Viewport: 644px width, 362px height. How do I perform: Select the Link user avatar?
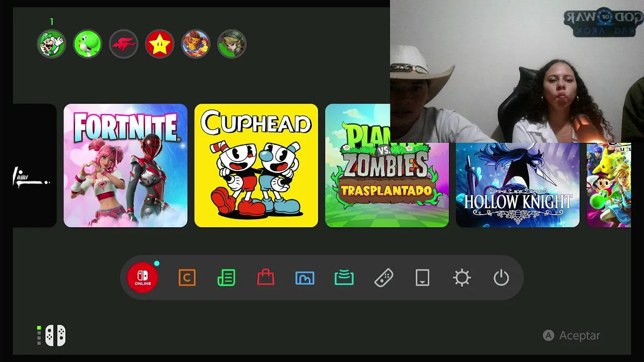tap(231, 44)
